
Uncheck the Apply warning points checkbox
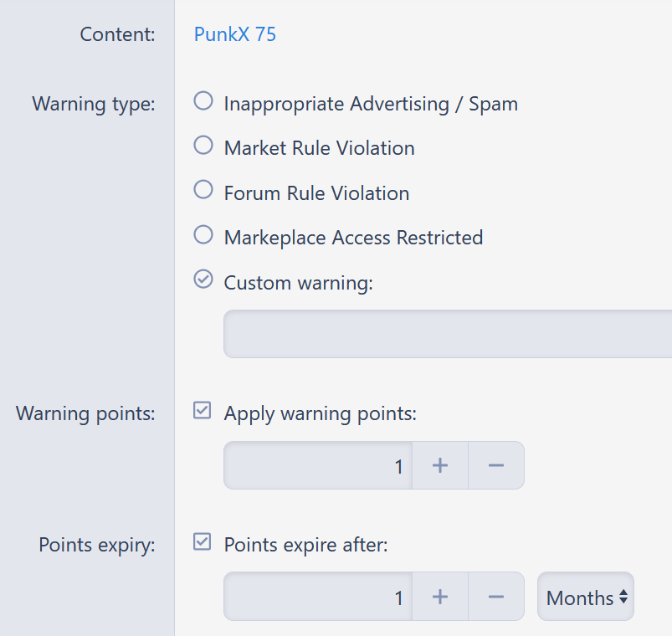coord(202,410)
